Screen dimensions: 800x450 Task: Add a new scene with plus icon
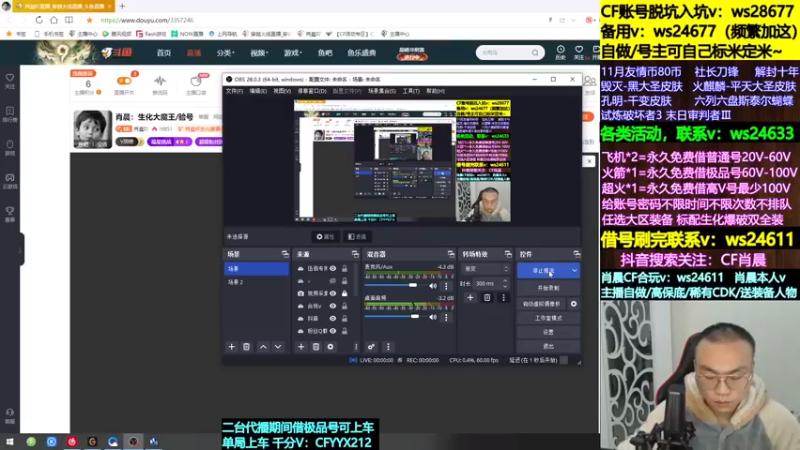(232, 347)
